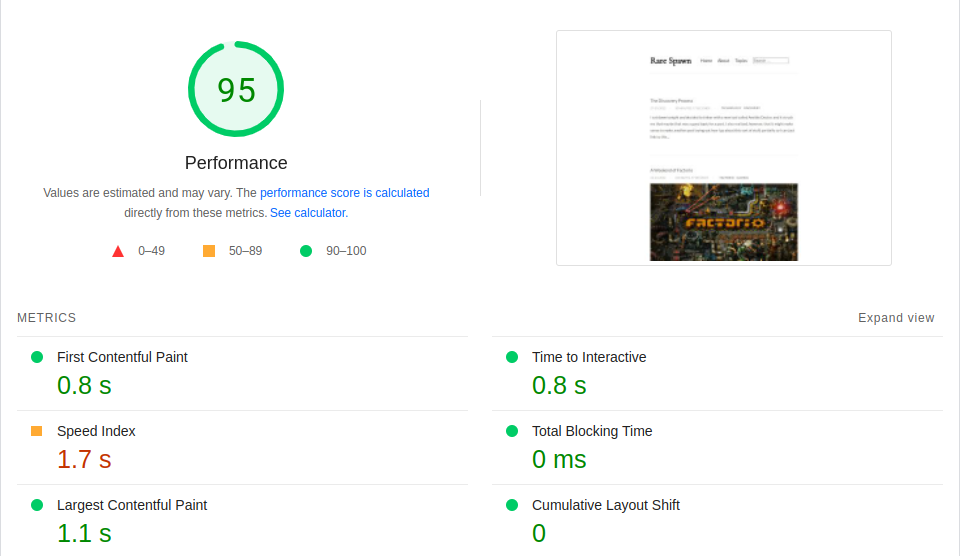The height and width of the screenshot is (556, 960).
Task: Click the green dot beside Time to Interactive
Action: (x=512, y=357)
